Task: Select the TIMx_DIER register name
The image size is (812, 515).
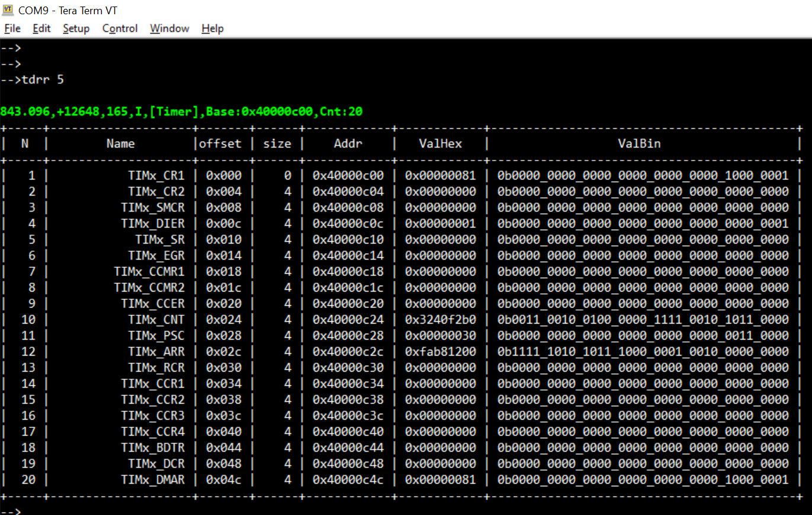Action: 153,223
